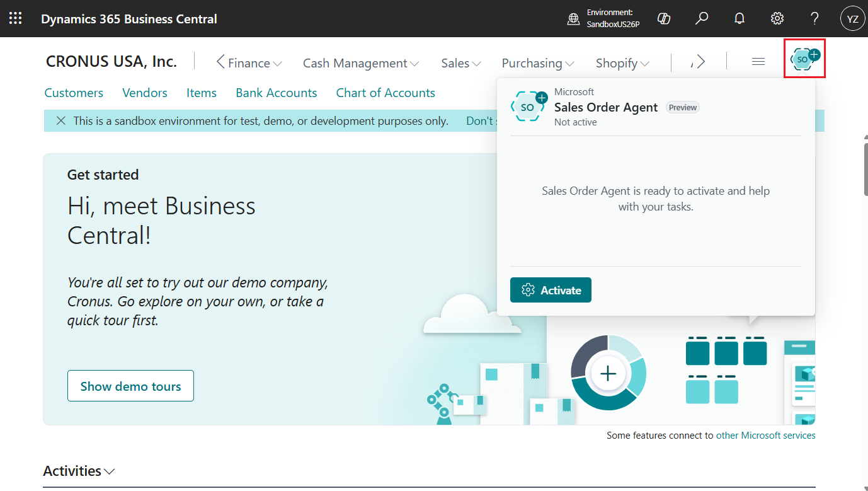Viewport: 868px width, 491px height.
Task: Open the app launcher waffle icon
Action: pos(15,18)
